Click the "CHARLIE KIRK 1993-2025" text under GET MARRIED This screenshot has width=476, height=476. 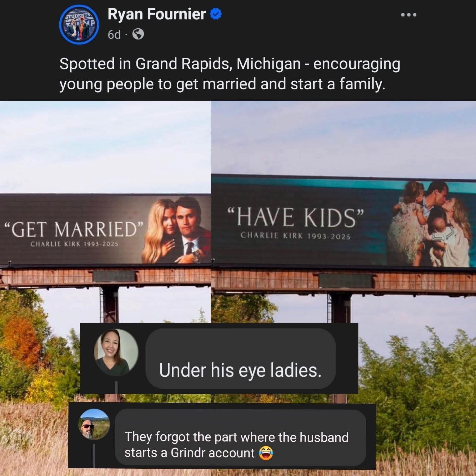[74, 244]
